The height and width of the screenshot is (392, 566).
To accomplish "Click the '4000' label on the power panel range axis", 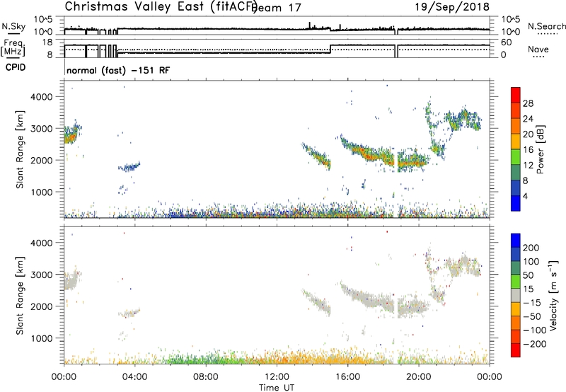I will tap(41, 96).
